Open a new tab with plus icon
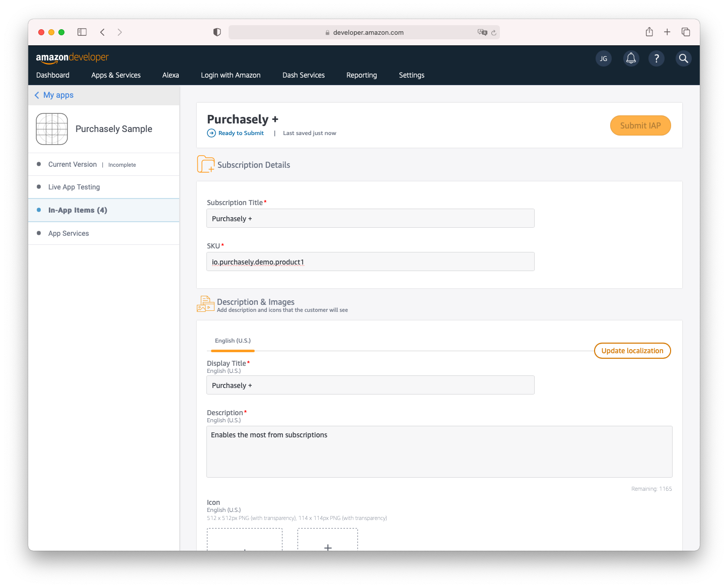 coord(667,32)
